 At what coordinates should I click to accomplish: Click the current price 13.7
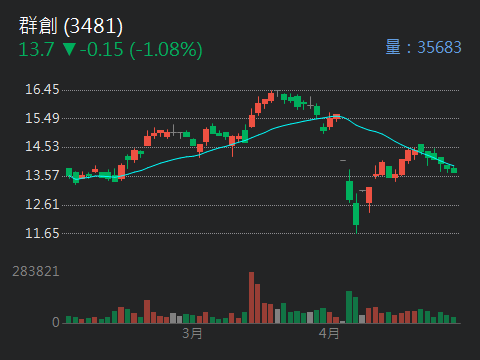tap(36, 49)
